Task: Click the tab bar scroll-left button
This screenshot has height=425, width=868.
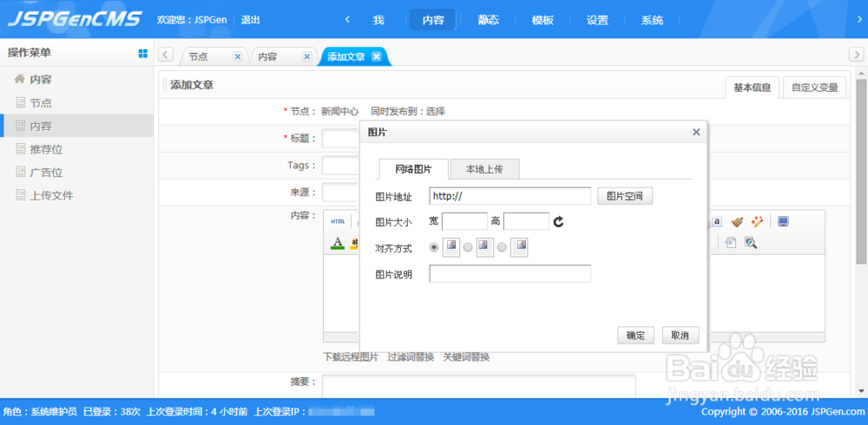Action: coord(166,55)
